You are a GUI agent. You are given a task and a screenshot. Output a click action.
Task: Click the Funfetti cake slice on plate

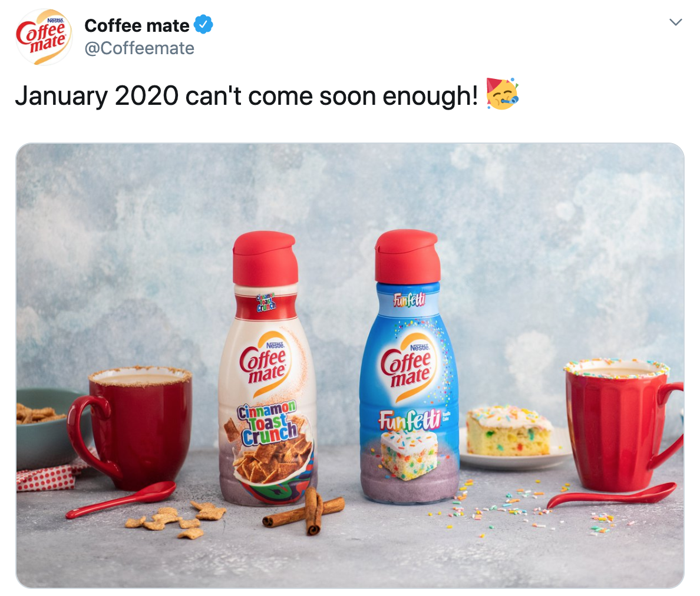509,431
